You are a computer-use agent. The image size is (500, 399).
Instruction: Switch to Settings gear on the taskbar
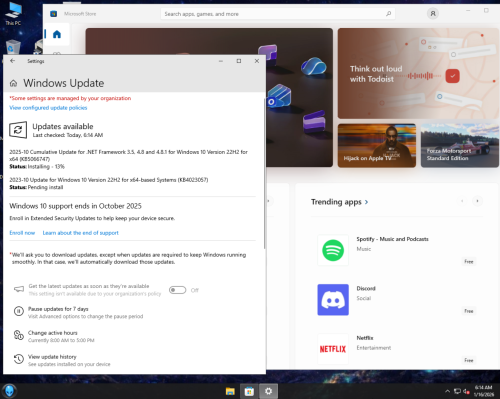pos(268,391)
